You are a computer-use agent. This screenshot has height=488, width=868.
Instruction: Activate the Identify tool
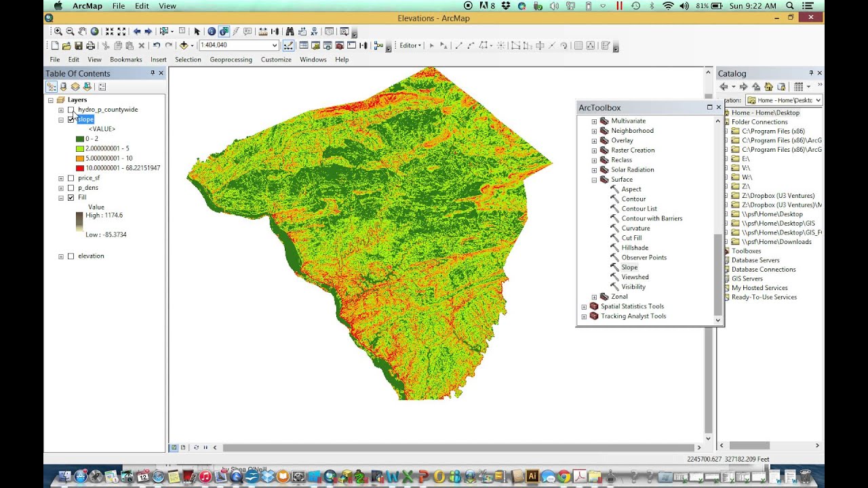point(212,31)
